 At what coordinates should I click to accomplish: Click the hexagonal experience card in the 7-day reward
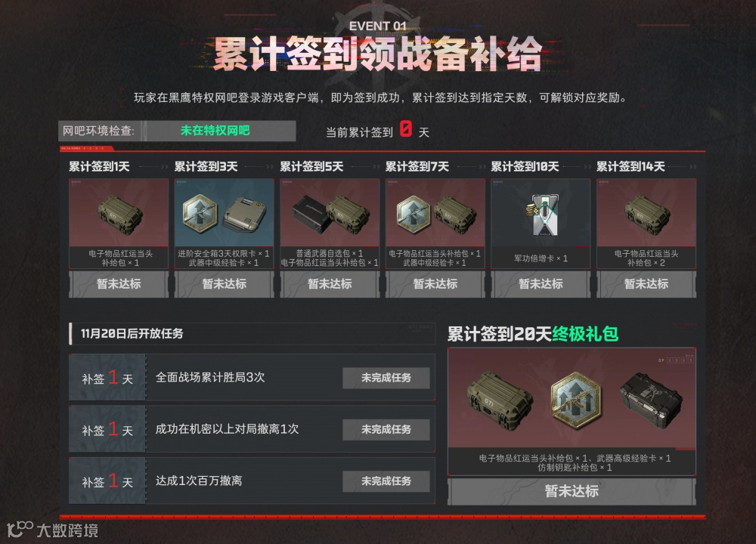[x=414, y=214]
